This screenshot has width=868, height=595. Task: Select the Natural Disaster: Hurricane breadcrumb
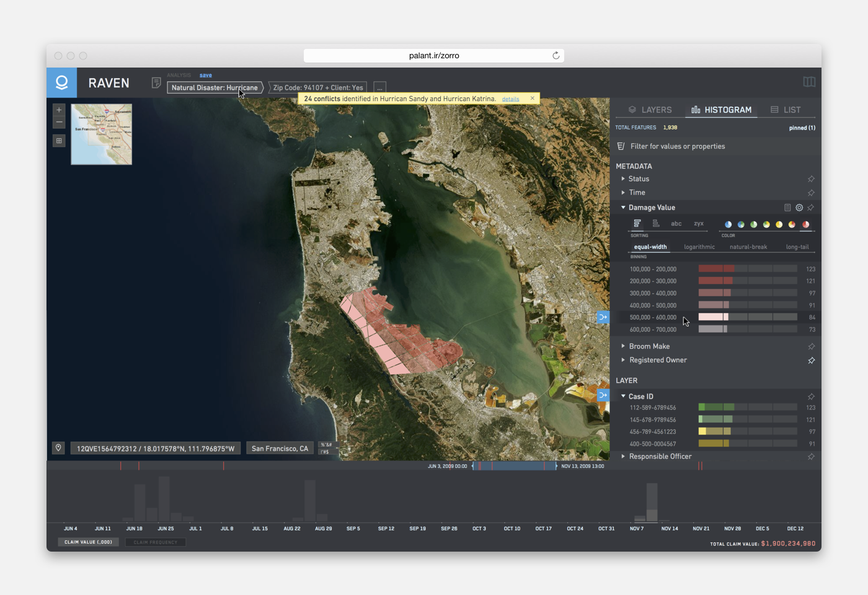[215, 87]
